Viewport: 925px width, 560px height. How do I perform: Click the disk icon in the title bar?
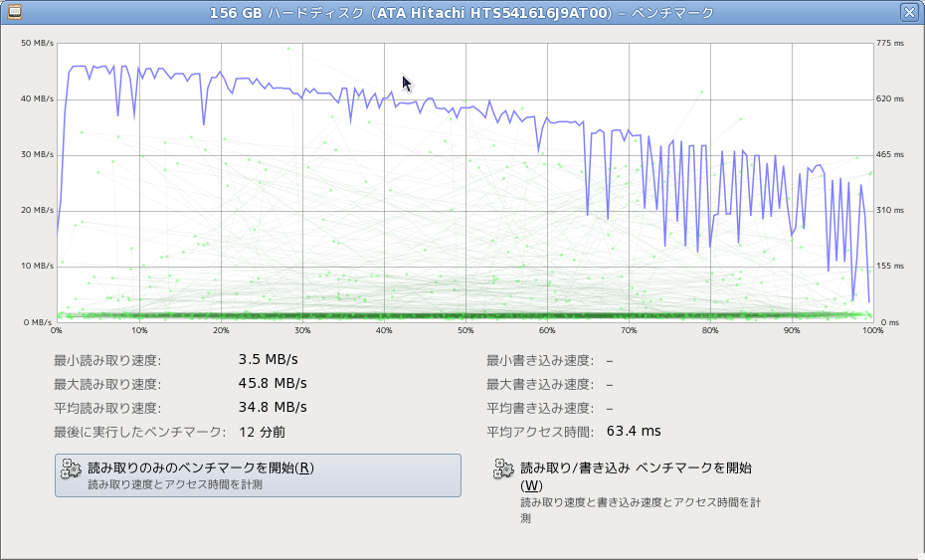pyautogui.click(x=15, y=12)
